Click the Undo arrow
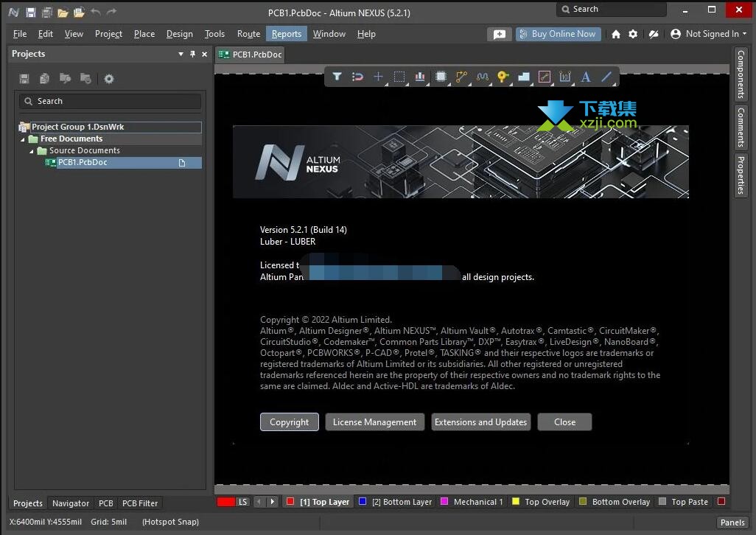Image resolution: width=756 pixels, height=535 pixels. click(x=96, y=12)
